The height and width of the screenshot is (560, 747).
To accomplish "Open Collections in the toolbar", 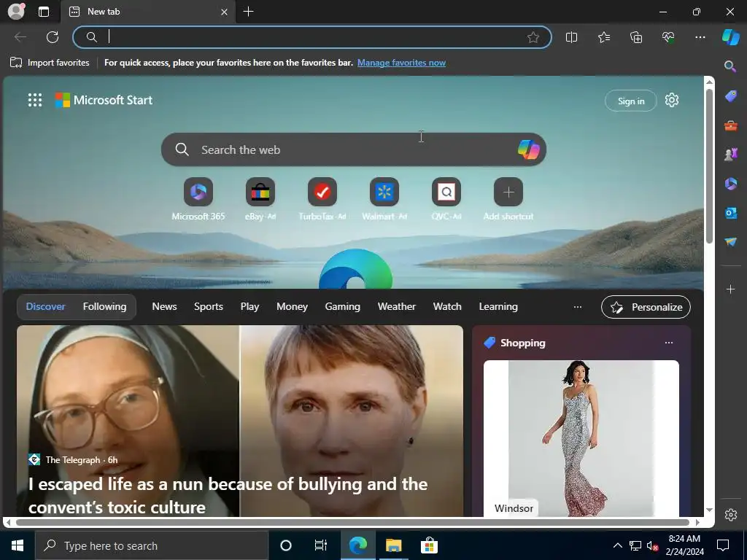I will click(x=636, y=37).
